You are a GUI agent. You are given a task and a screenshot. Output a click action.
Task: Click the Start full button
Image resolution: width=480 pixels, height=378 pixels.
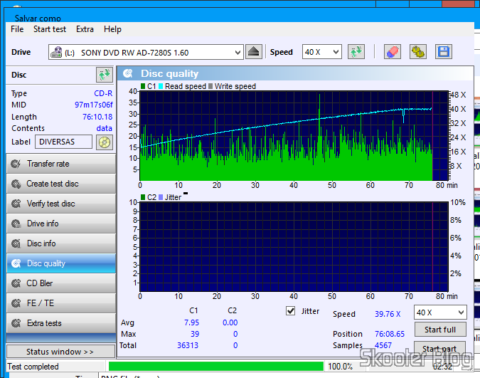tap(440, 330)
